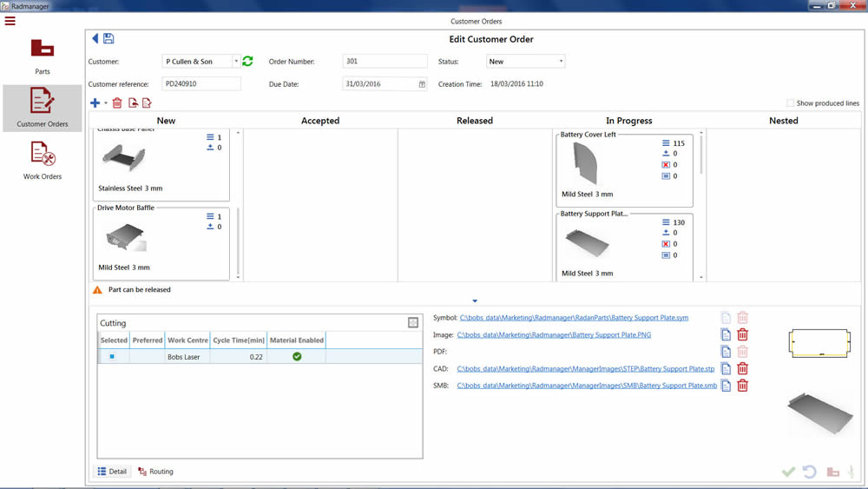Switch to the Routing tab
Screen dimensions: 868x489
coord(155,472)
